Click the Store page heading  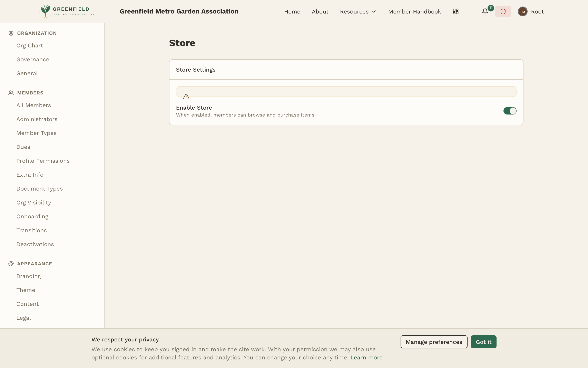(x=182, y=43)
